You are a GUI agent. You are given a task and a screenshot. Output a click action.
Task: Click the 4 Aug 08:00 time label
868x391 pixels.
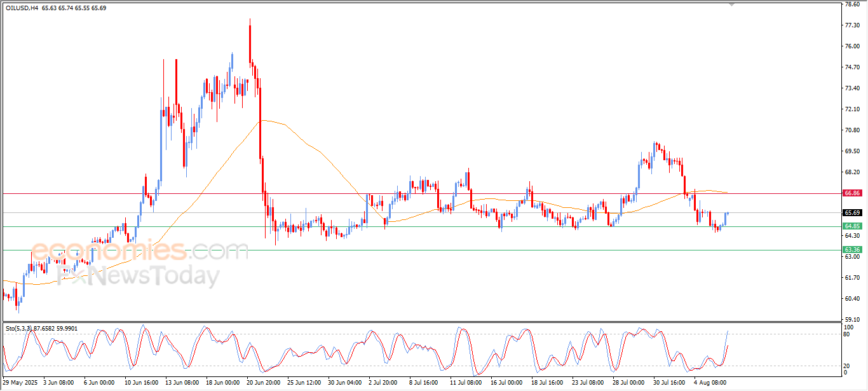(710, 383)
